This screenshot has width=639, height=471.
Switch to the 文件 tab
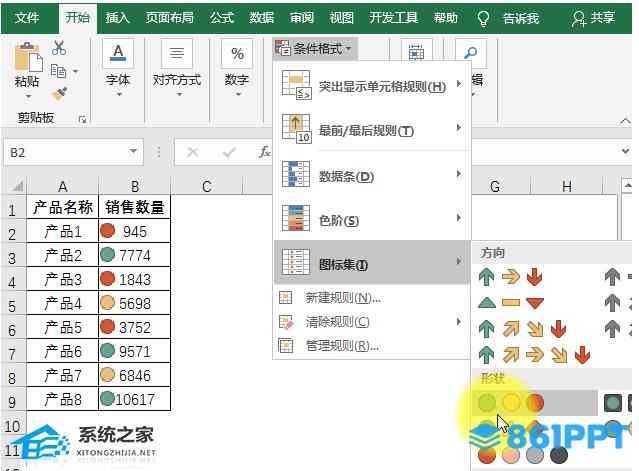[27, 18]
